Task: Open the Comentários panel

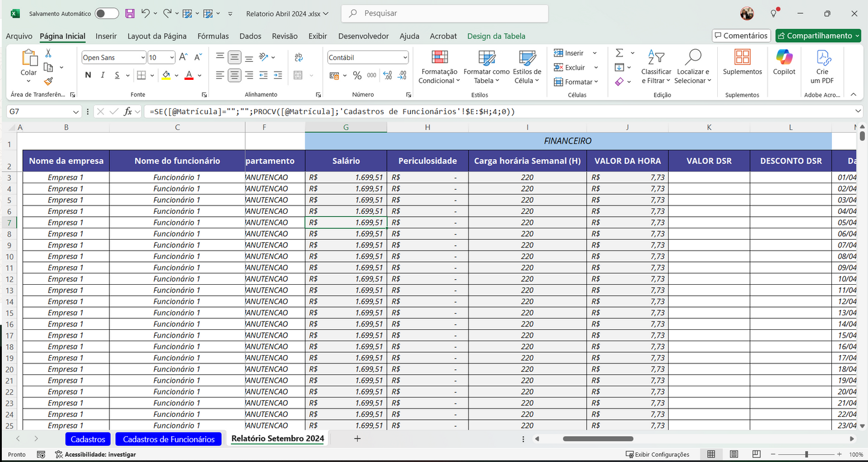Action: click(x=741, y=35)
